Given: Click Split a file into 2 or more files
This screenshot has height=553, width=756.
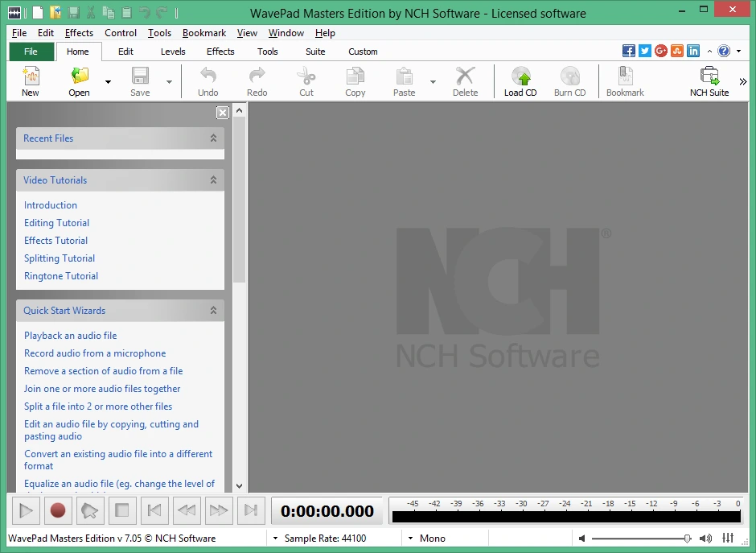Looking at the screenshot, I should (x=98, y=406).
